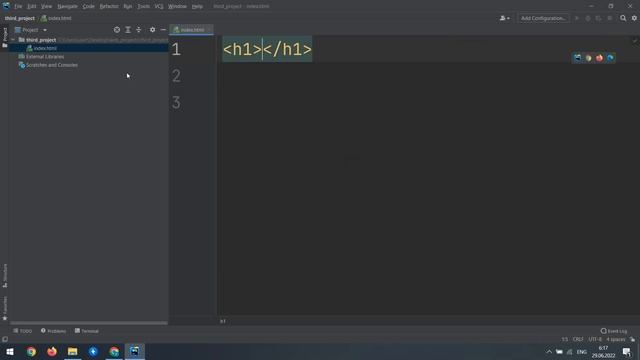640x360 pixels.
Task: Change UTF-8 encoding in status bar
Action: [595, 339]
